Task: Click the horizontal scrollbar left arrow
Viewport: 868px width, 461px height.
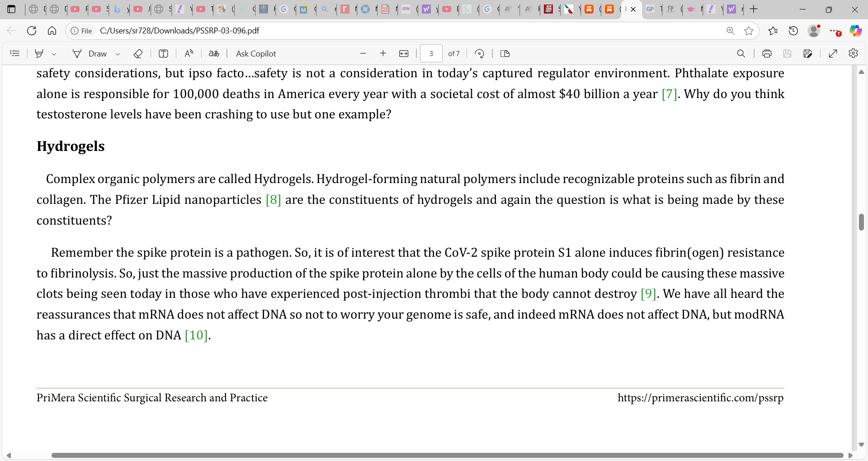Action: pyautogui.click(x=9, y=455)
